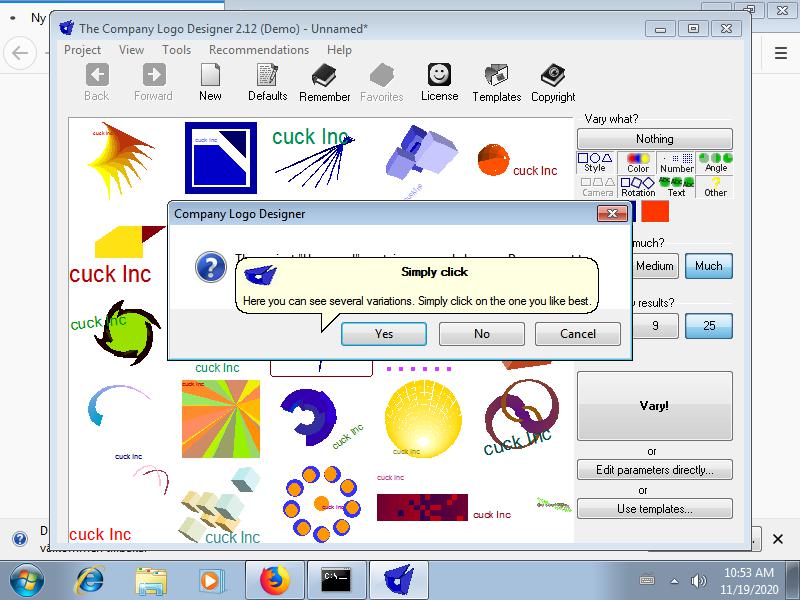
Task: Select the Rotation vary option
Action: pyautogui.click(x=638, y=187)
